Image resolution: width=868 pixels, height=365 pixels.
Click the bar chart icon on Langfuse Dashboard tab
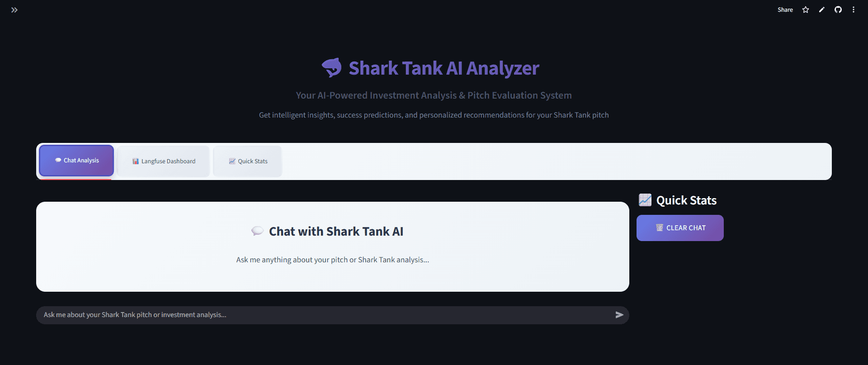tap(135, 161)
